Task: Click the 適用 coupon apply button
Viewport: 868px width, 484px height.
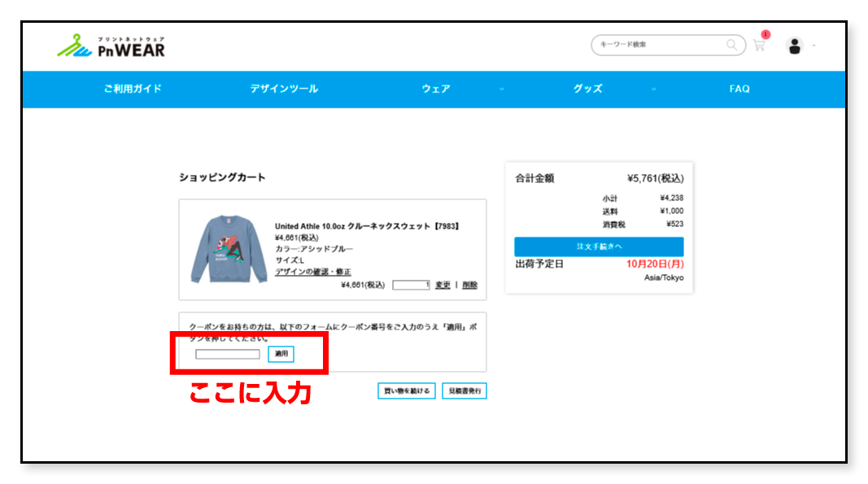Action: coord(281,353)
